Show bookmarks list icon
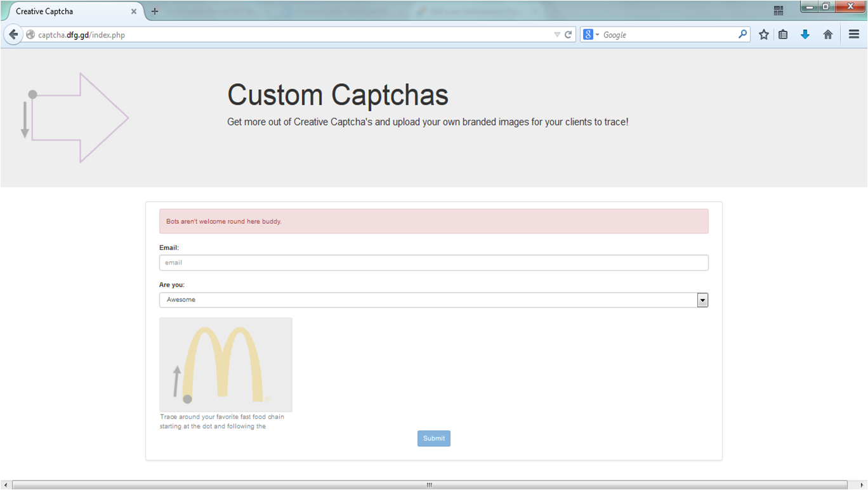 (784, 35)
